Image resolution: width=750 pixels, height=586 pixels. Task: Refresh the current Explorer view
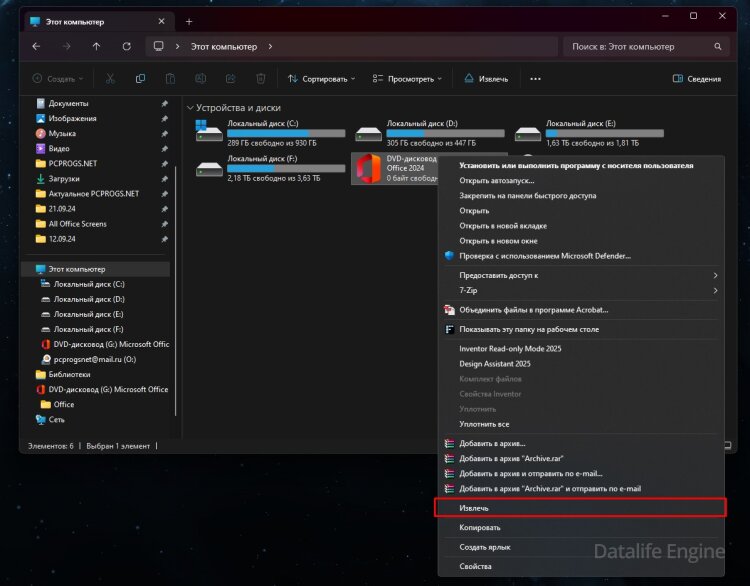coord(126,46)
